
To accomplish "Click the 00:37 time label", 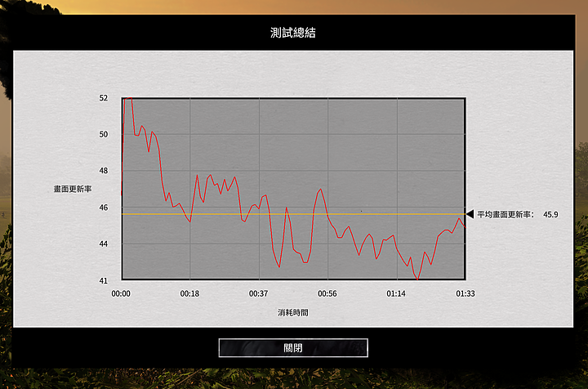I will click(x=258, y=293).
